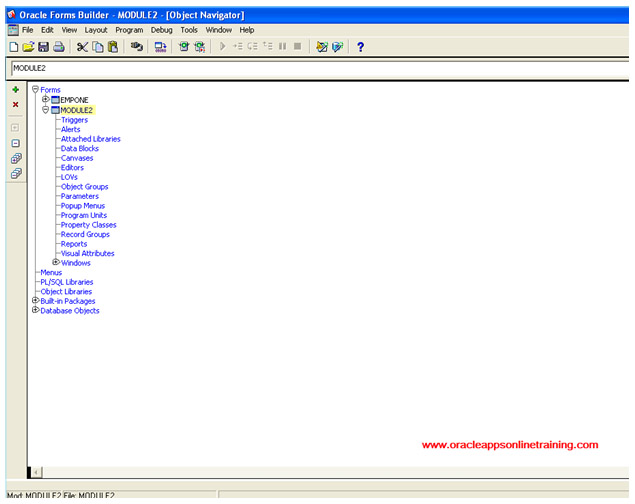
Task: Save the module with the floppy icon
Action: [43, 47]
